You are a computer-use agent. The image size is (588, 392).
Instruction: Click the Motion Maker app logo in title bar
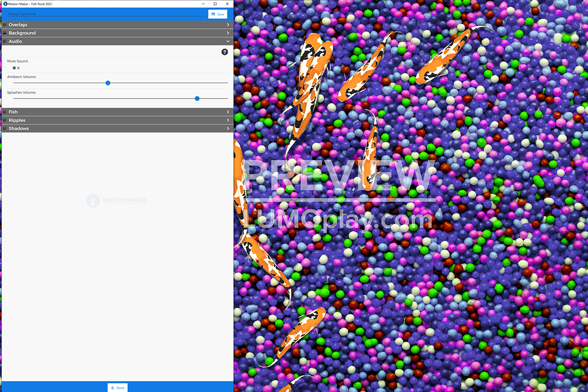click(5, 4)
